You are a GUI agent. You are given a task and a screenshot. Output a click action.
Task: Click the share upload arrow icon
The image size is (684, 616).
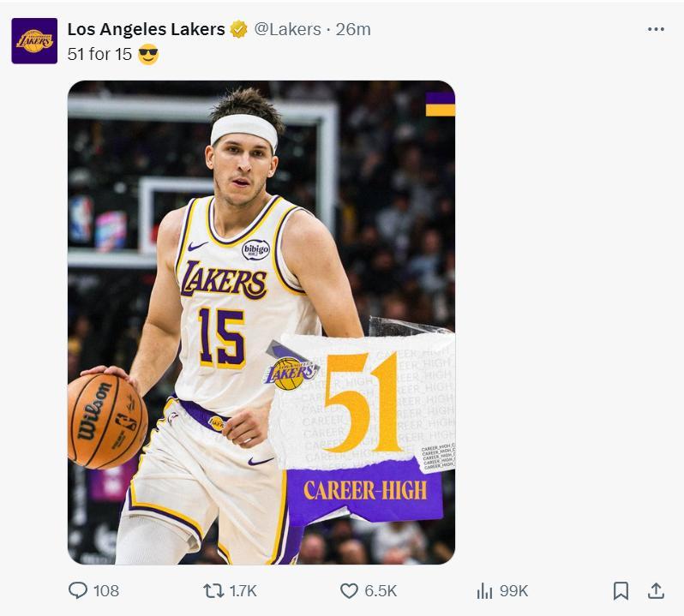(x=656, y=590)
